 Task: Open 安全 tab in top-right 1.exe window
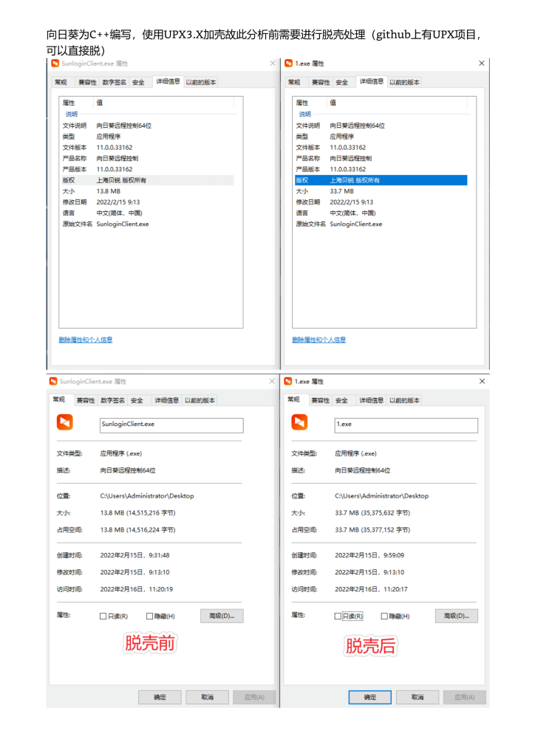(342, 83)
